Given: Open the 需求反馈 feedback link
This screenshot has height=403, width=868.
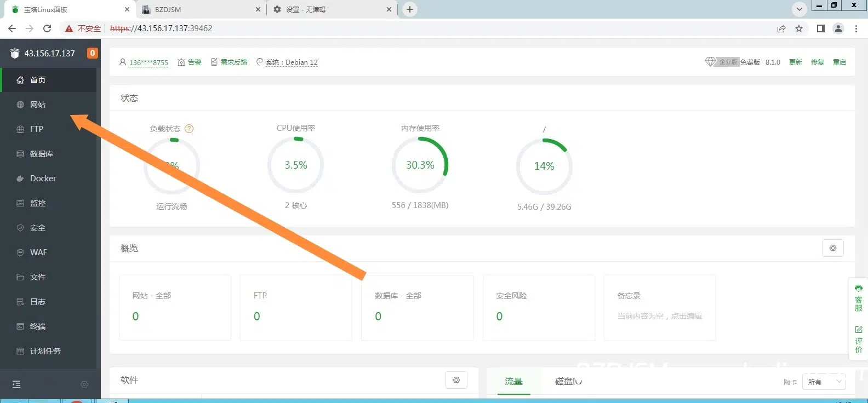Looking at the screenshot, I should pos(229,62).
